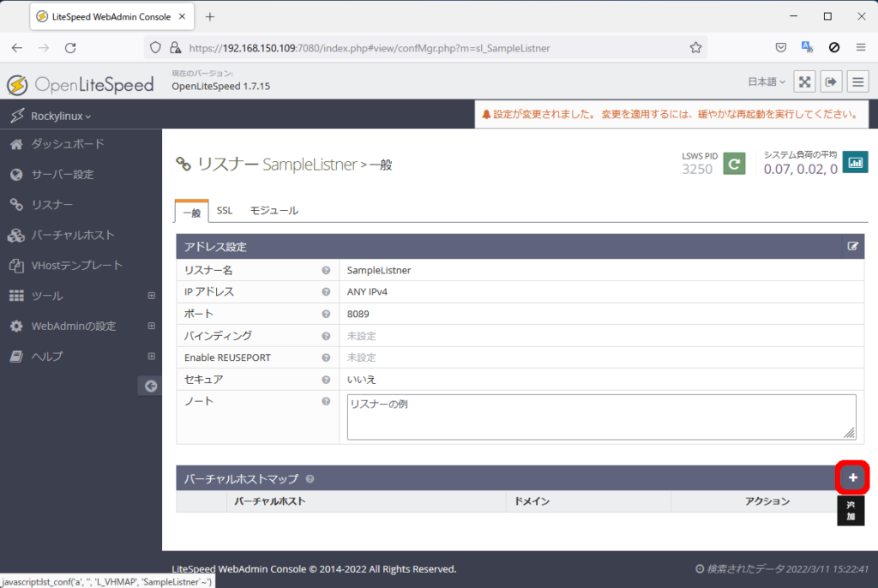878x588 pixels.
Task: Open the 日本語 language dropdown
Action: (767, 82)
